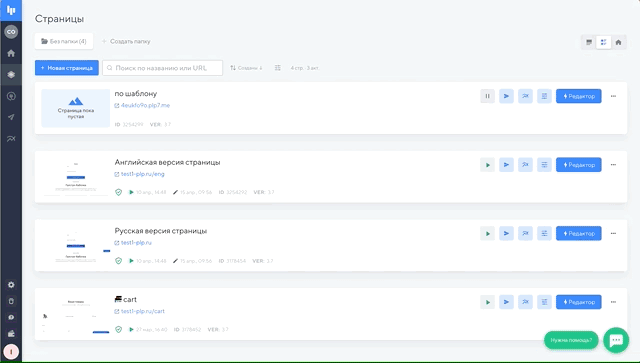Open 'Редактор' for 'Английская версия страницы'
This screenshot has height=363, width=640.
(578, 165)
